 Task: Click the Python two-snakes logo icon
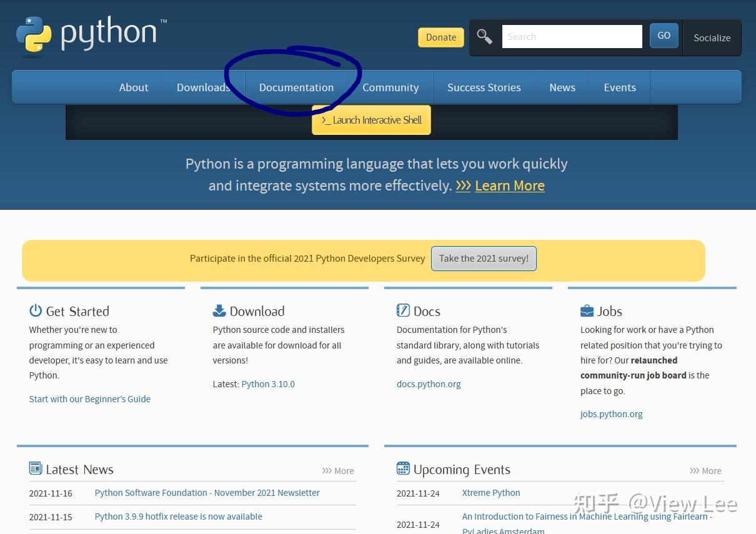[34, 34]
